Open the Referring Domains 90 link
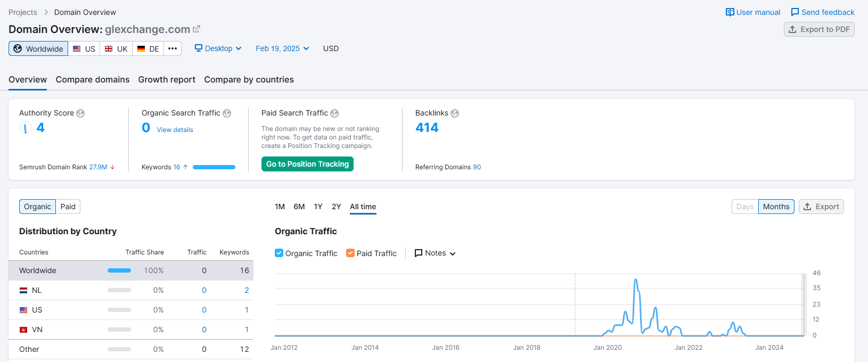 coord(477,167)
